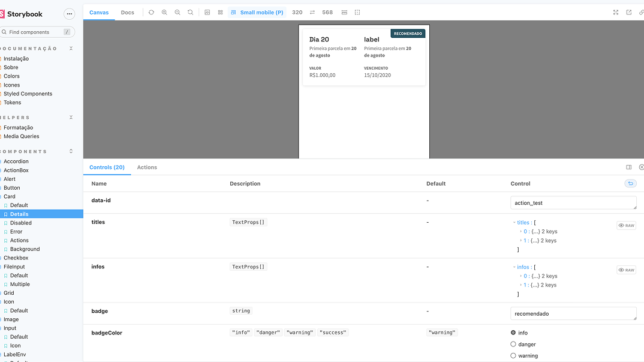The height and width of the screenshot is (362, 644).
Task: Open the Colors documentation page
Action: (x=11, y=76)
